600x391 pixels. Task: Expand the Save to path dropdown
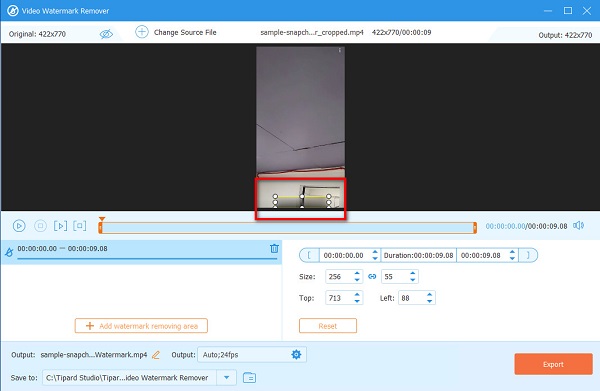coord(227,378)
